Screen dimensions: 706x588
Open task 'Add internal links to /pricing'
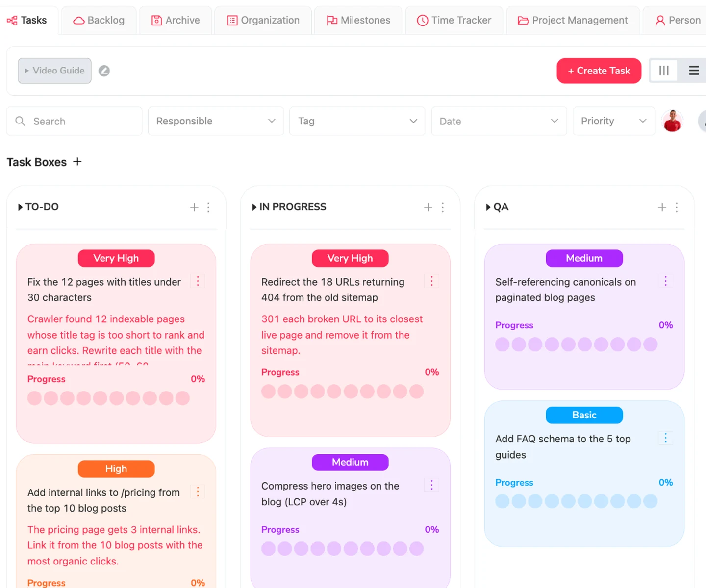[x=103, y=500]
